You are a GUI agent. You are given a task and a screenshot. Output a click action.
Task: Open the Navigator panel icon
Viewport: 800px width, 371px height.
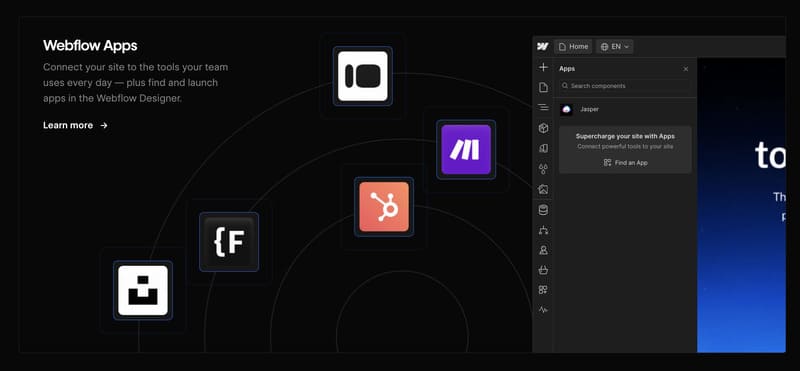[x=543, y=108]
